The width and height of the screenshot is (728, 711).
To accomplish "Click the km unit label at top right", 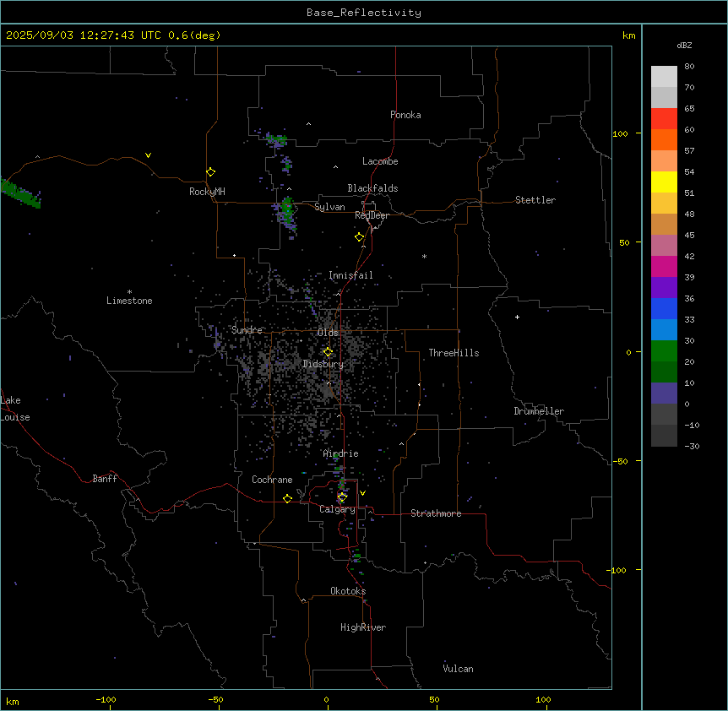I will point(628,35).
